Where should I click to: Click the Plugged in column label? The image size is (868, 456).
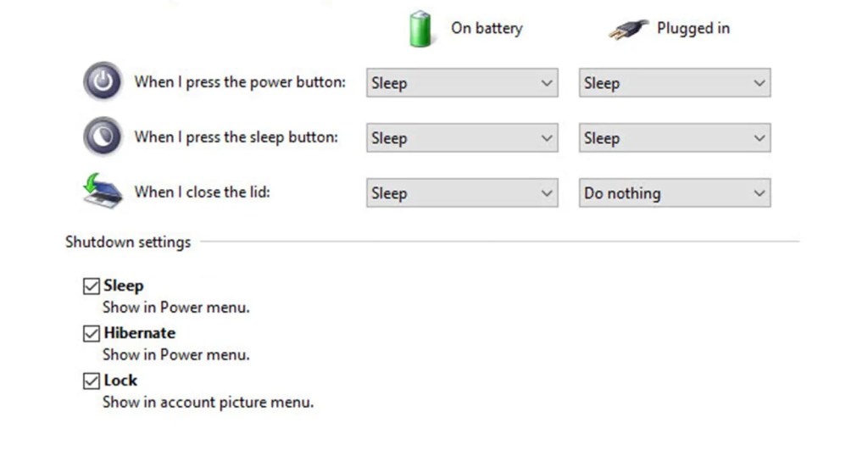coord(693,28)
